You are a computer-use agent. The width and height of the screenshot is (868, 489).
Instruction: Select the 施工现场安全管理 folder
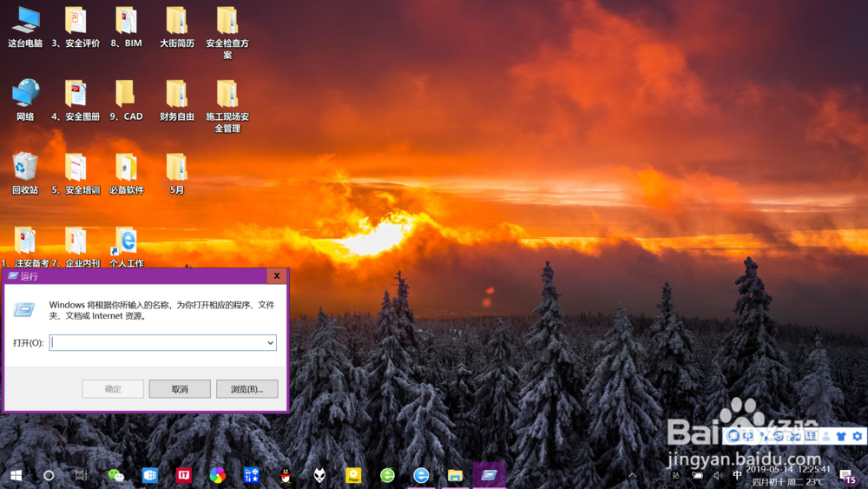click(x=227, y=106)
